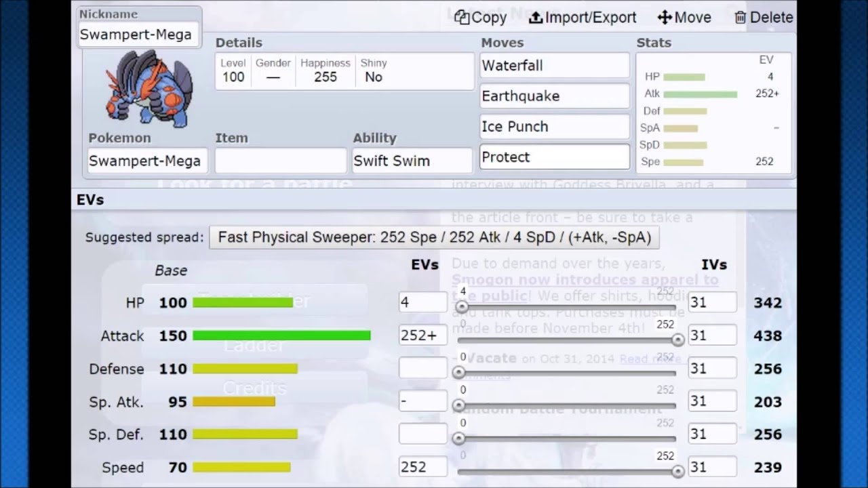This screenshot has height=488, width=868.
Task: Click the Sp. Def. IV input box
Action: pyautogui.click(x=712, y=434)
